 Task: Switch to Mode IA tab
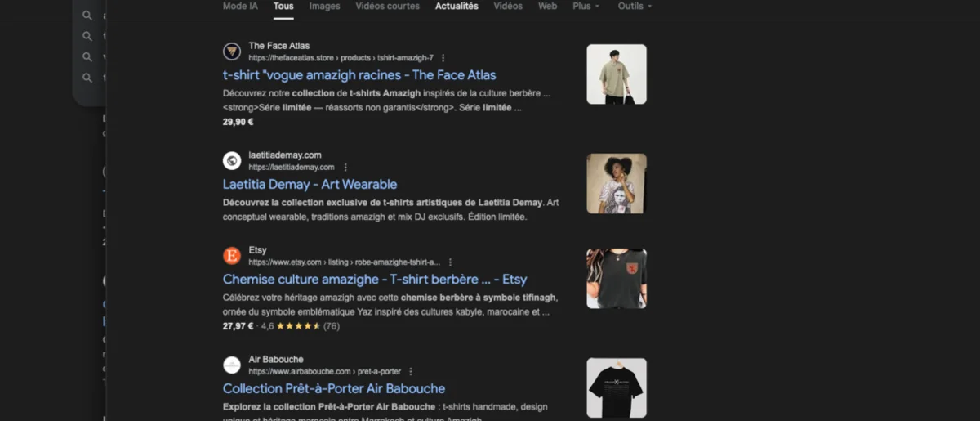tap(240, 6)
